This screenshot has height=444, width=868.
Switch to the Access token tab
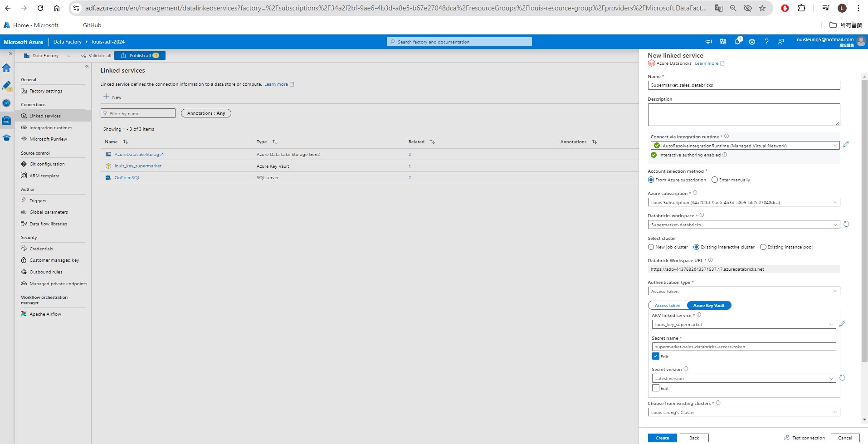(667, 305)
